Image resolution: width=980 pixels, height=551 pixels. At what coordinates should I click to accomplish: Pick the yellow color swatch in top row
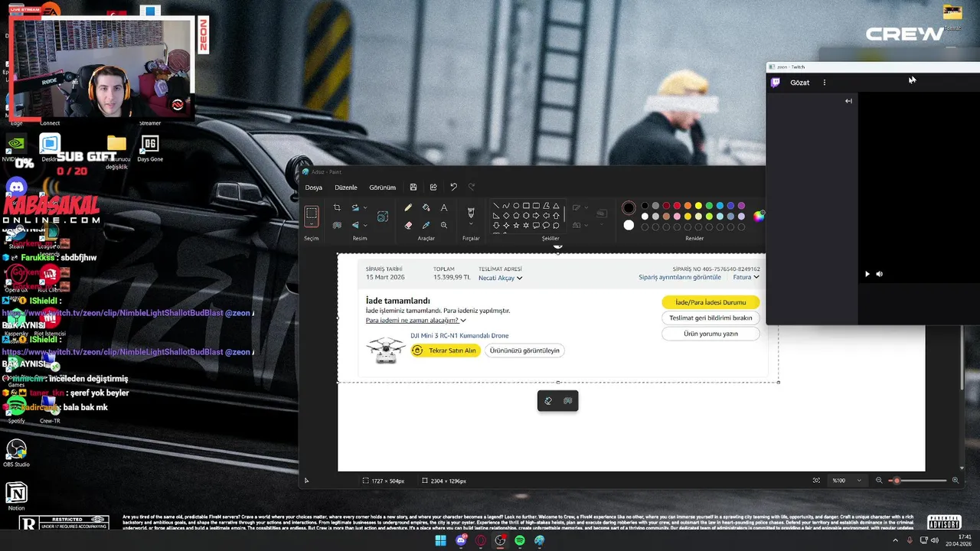(x=698, y=206)
